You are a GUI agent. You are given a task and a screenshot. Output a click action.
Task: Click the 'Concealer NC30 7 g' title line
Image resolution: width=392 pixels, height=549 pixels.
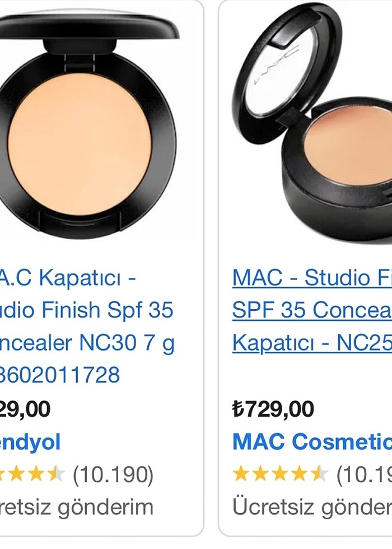click(x=87, y=342)
